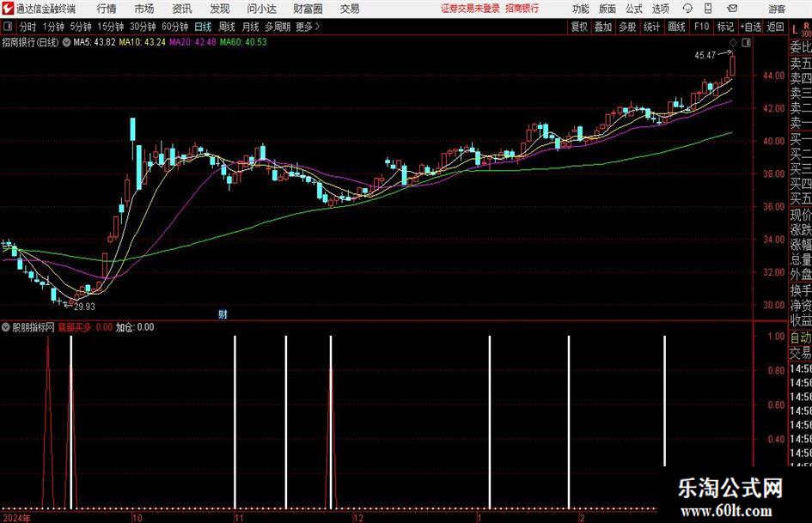The height and width of the screenshot is (523, 812).
Task: Switch to 5分钟 period
Action: pos(81,27)
